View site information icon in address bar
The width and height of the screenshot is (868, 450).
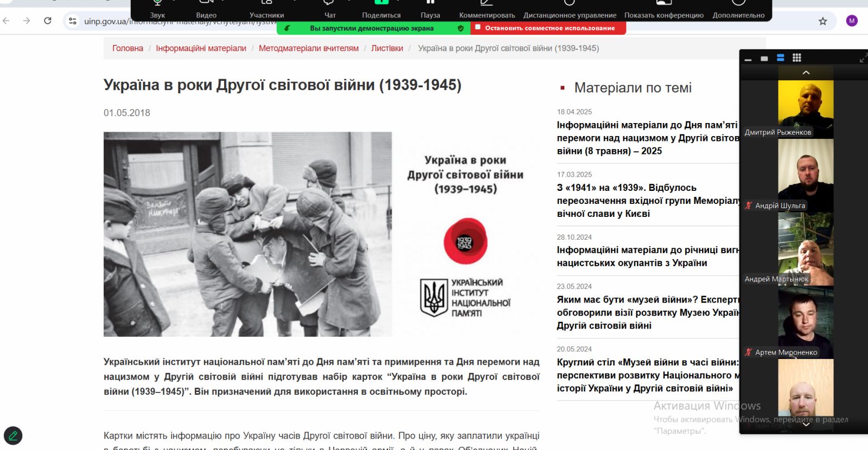click(72, 21)
